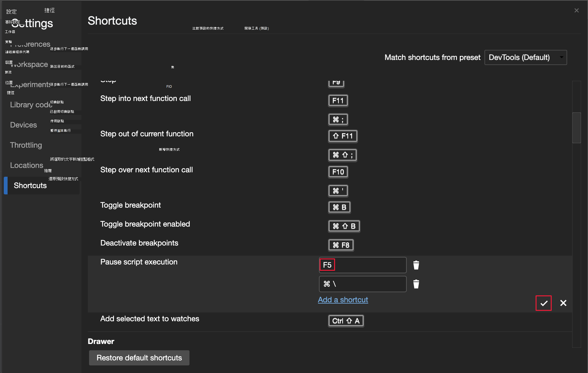The height and width of the screenshot is (373, 588).
Task: Open the Throttling settings section
Action: (26, 145)
